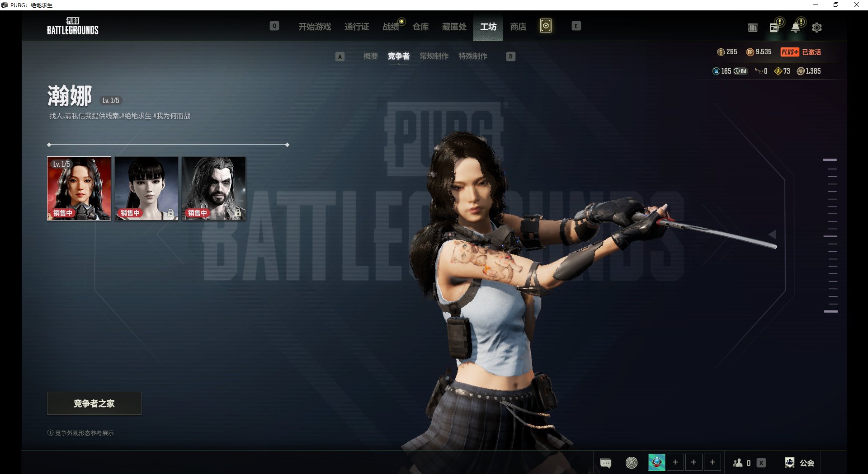Open the 开始游戏 tab
Screen dimensions: 868x474
tap(315, 27)
